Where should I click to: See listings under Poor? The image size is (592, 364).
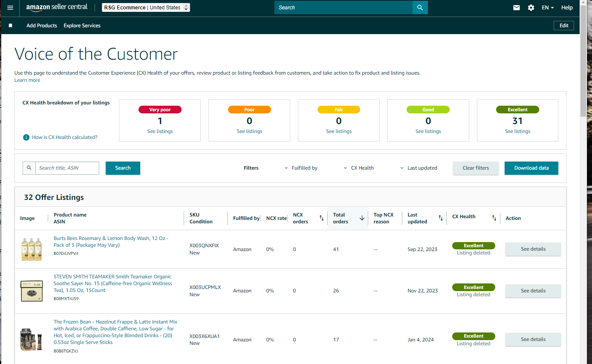tap(249, 131)
